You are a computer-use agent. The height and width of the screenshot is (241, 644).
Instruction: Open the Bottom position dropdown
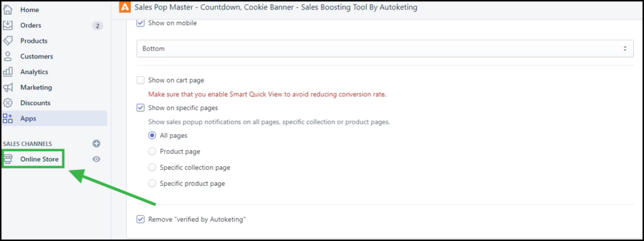tap(385, 48)
